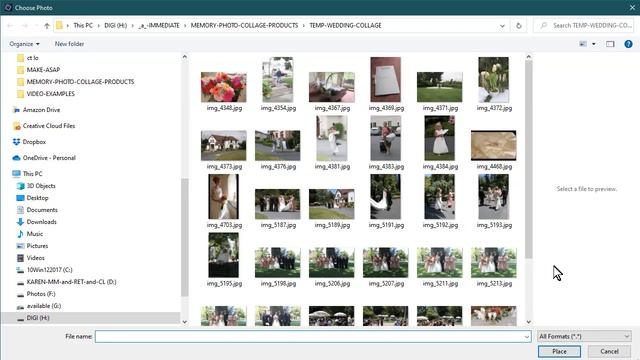Click the file list scroll up arrow
Screen dimensions: 640x360
[x=529, y=57]
